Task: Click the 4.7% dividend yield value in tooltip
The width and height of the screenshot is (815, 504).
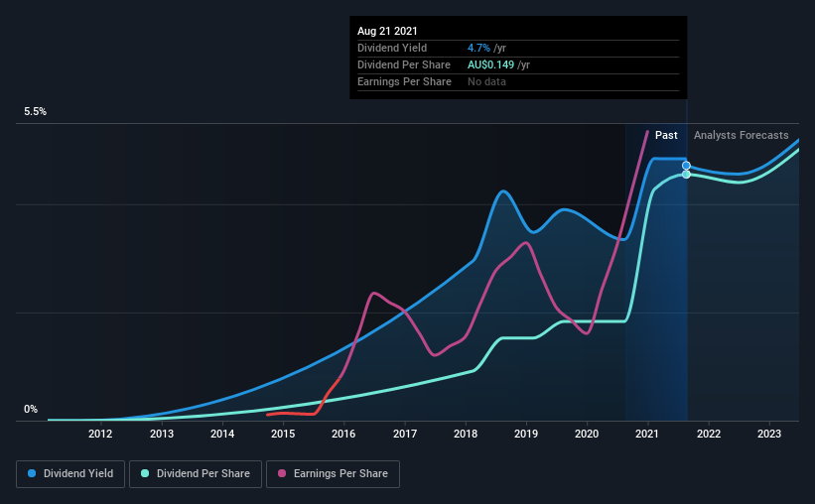Action: [x=478, y=48]
